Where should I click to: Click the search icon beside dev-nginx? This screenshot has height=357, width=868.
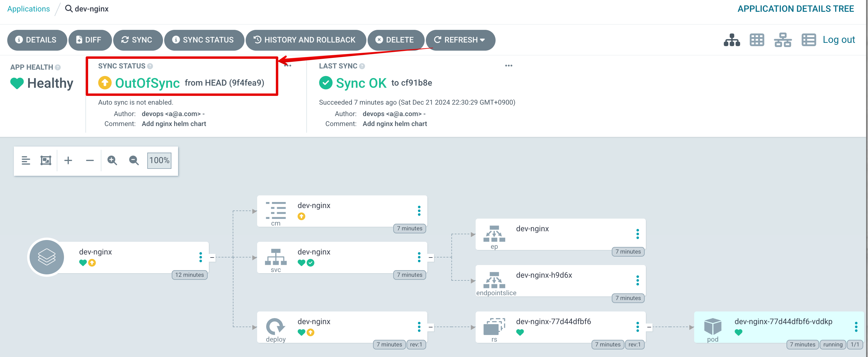[x=69, y=9]
